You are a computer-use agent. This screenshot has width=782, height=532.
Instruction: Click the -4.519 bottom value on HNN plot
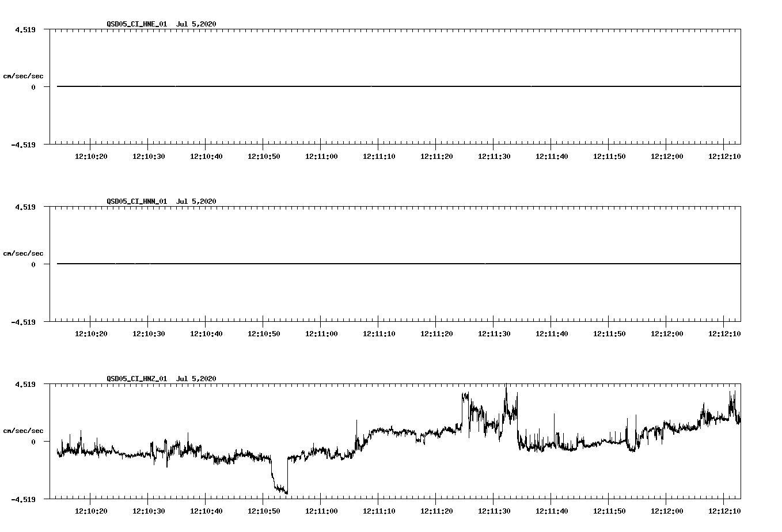pyautogui.click(x=23, y=322)
